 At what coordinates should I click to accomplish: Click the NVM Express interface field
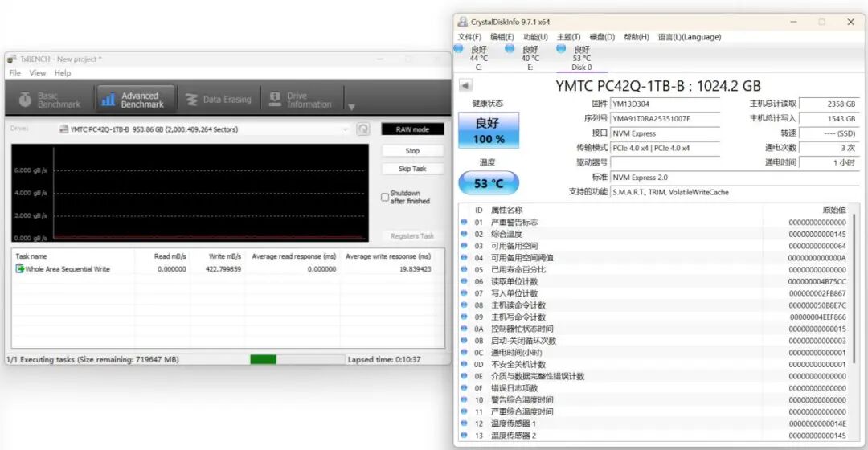[665, 133]
